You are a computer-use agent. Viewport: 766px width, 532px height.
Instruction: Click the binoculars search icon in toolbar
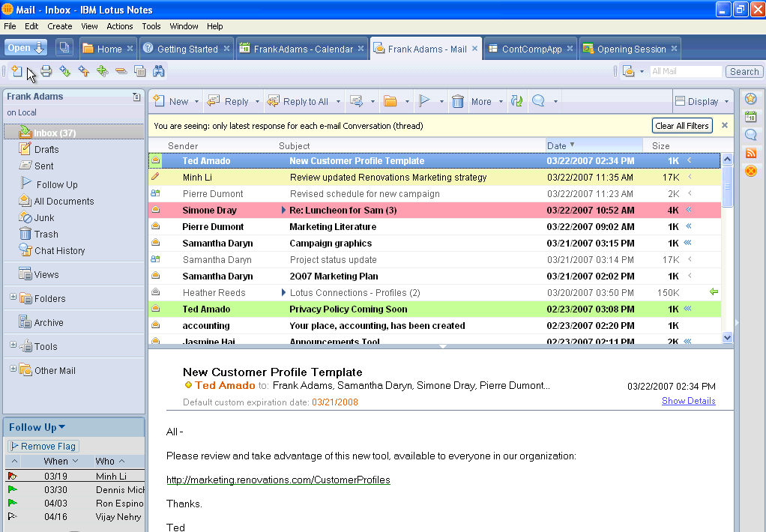(159, 71)
